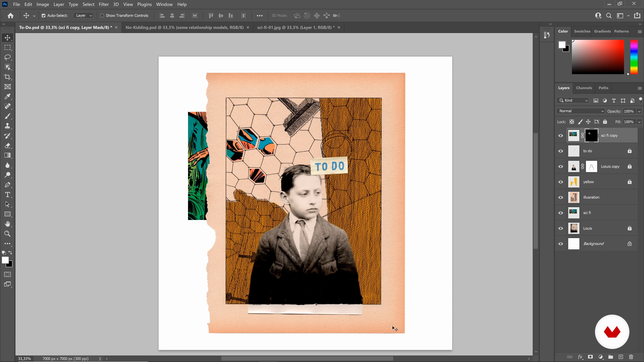The image size is (644, 362).
Task: Click the delete layer trash icon
Action: [631, 357]
